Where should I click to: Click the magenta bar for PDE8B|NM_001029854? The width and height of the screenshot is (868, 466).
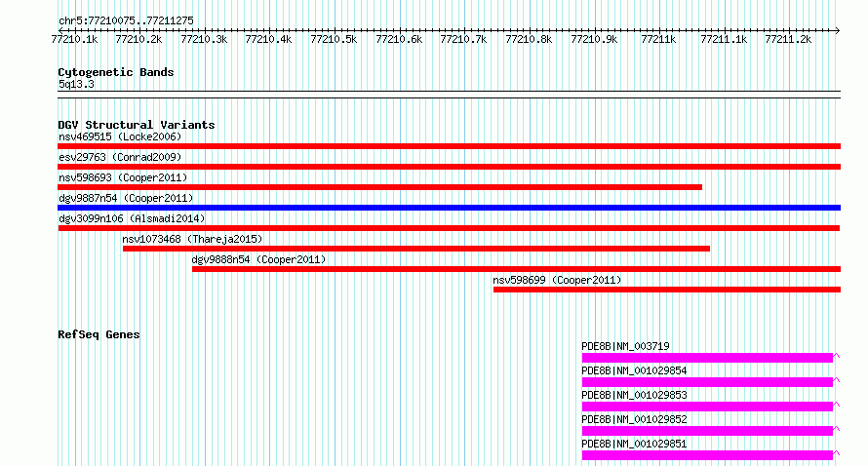coord(707,382)
